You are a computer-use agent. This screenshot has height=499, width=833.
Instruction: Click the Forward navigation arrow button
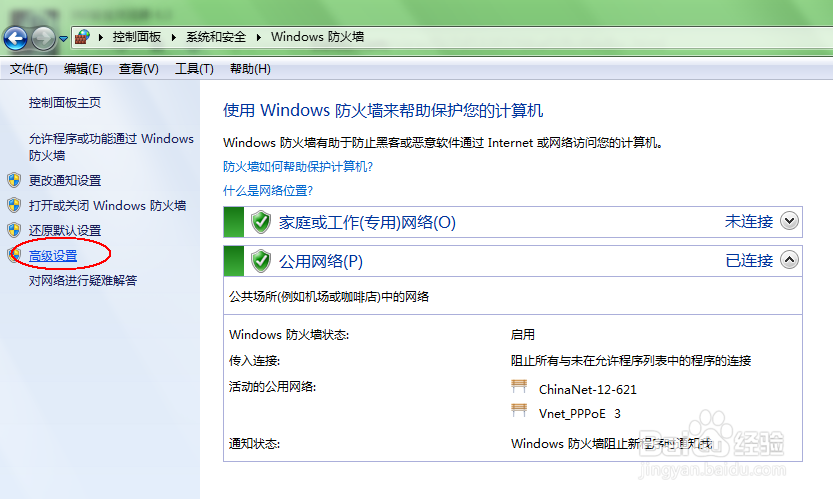click(43, 38)
